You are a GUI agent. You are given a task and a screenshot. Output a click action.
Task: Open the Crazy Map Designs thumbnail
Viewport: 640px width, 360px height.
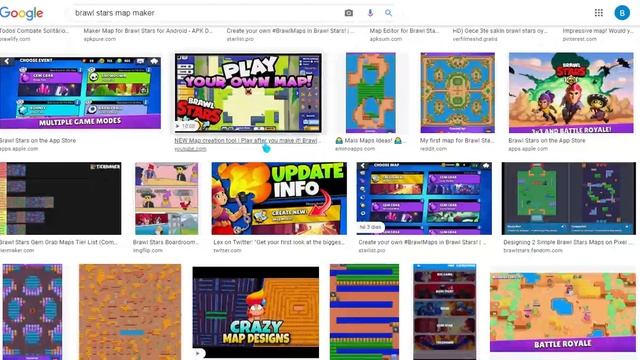tap(256, 312)
